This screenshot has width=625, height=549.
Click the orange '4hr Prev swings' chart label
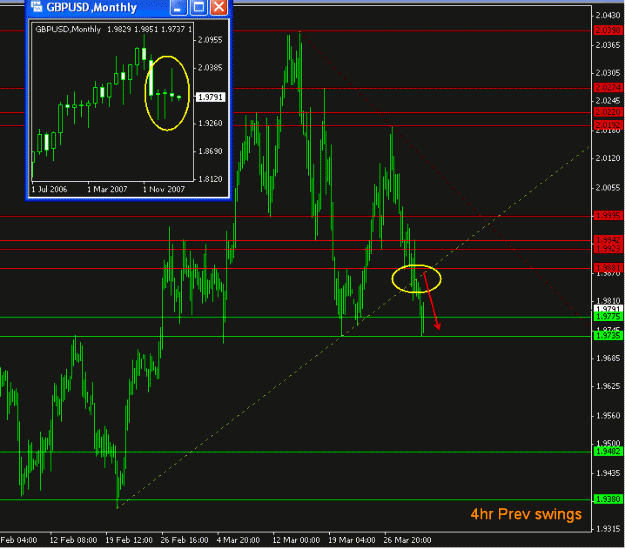526,514
